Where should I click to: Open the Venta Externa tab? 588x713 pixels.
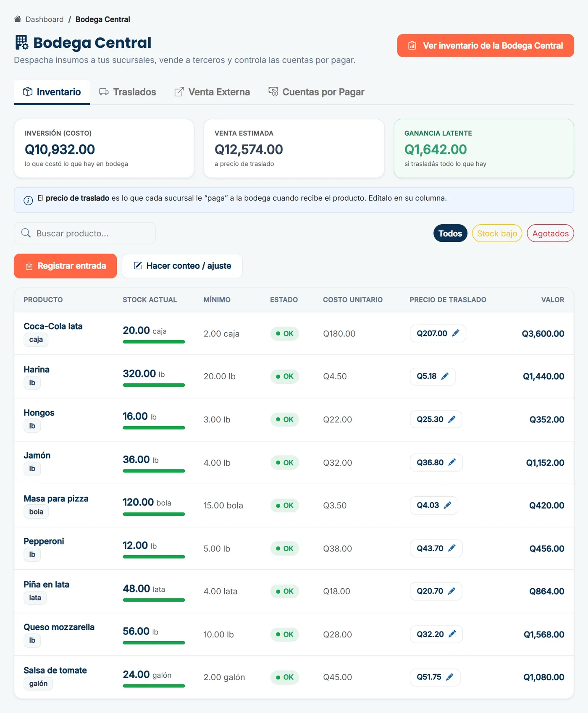[x=212, y=92]
